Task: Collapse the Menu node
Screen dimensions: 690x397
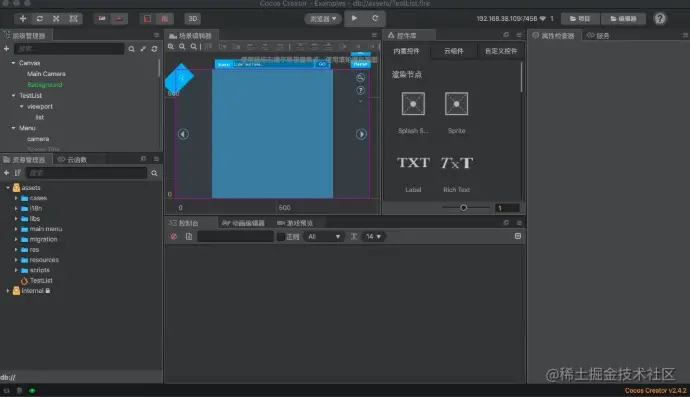Action: click(x=13, y=128)
